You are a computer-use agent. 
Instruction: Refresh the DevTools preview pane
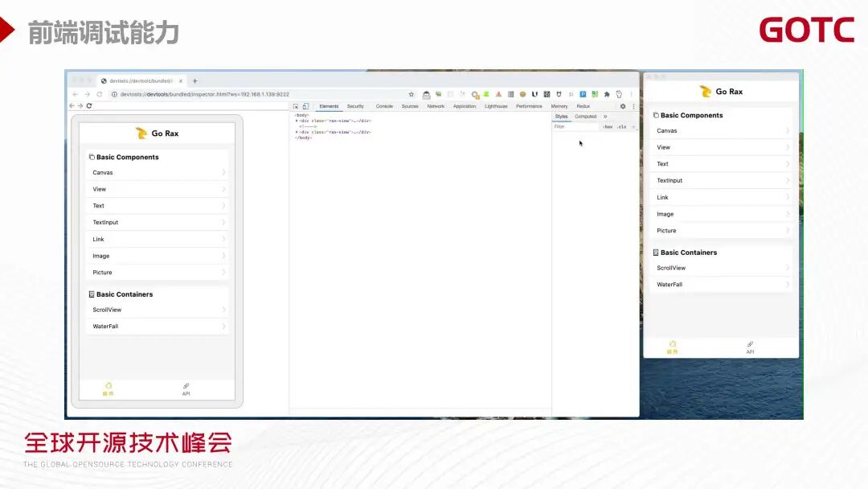click(x=89, y=106)
